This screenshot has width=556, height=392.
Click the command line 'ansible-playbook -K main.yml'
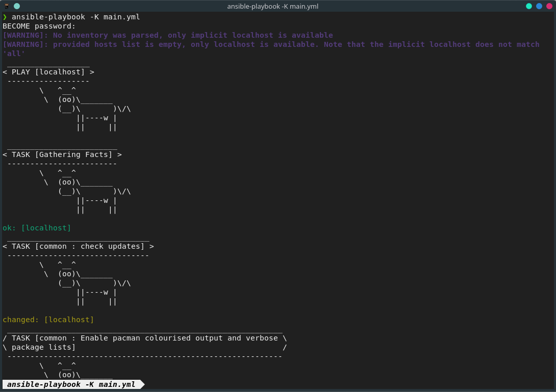click(75, 17)
